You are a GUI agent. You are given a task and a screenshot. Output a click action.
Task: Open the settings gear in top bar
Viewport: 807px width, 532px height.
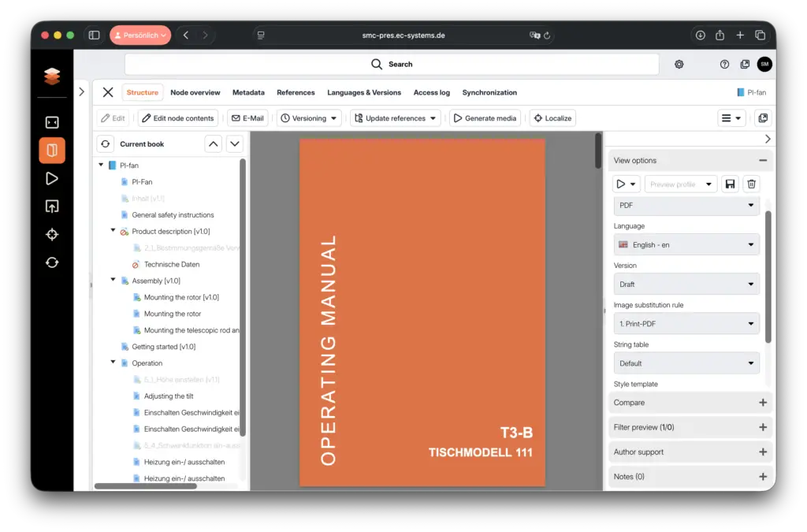[679, 65]
